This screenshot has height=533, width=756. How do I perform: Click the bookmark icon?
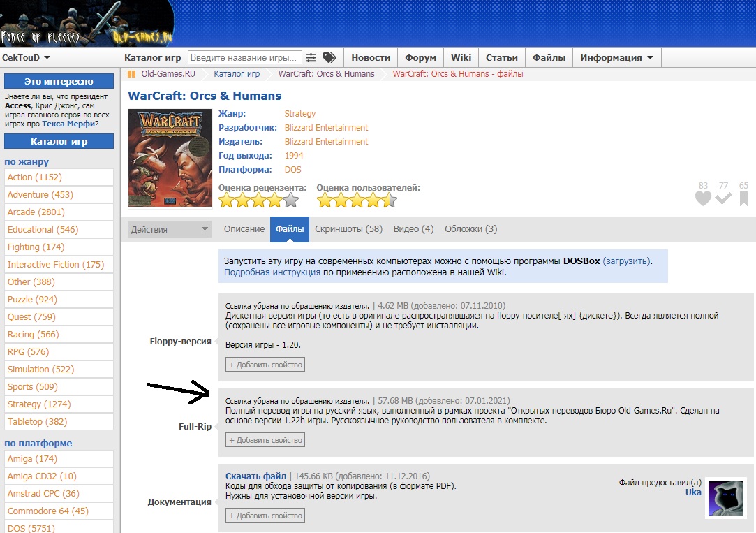coord(743,198)
